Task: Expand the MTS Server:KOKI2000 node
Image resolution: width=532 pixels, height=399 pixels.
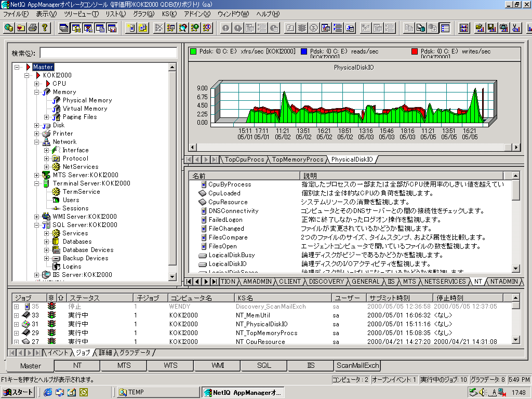Action: (37, 175)
